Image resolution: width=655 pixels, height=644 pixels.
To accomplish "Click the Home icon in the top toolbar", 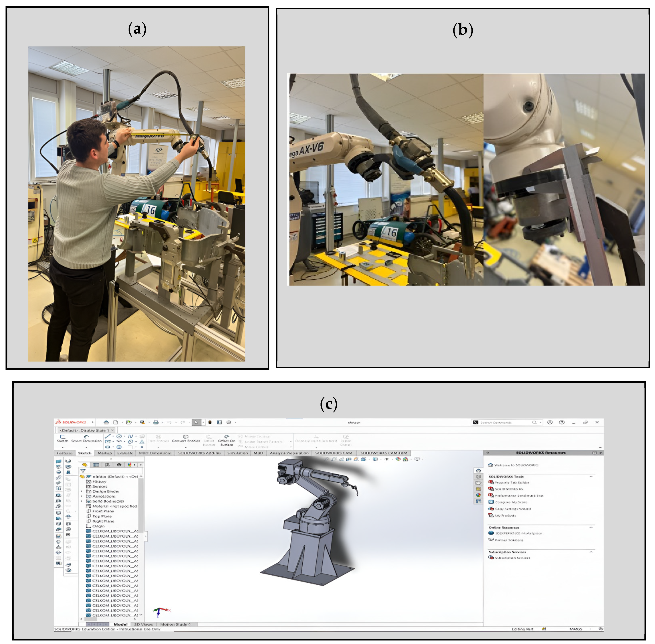I will (106, 422).
